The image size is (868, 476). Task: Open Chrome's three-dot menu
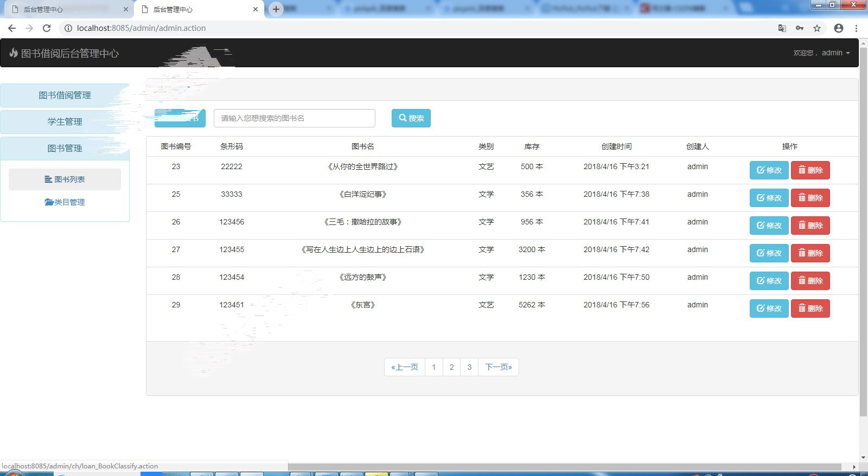pyautogui.click(x=856, y=28)
